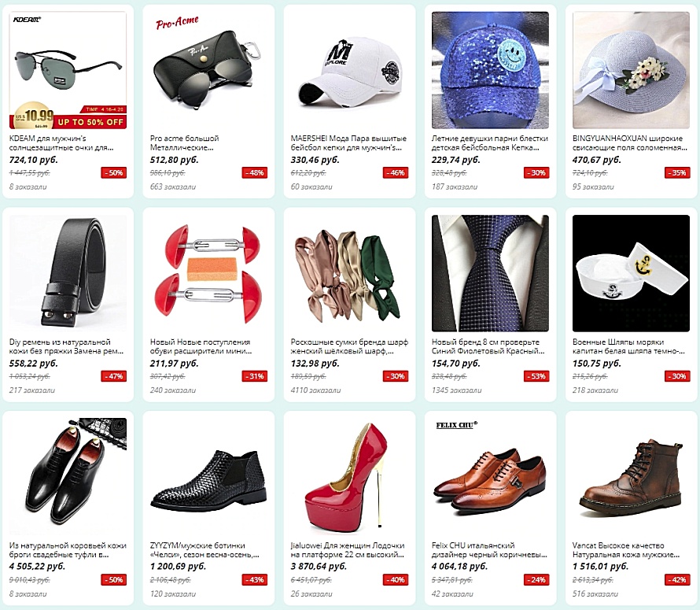This screenshot has height=610, width=700.
Task: Click the 1 516,01 руб. boot price
Action: (x=600, y=567)
